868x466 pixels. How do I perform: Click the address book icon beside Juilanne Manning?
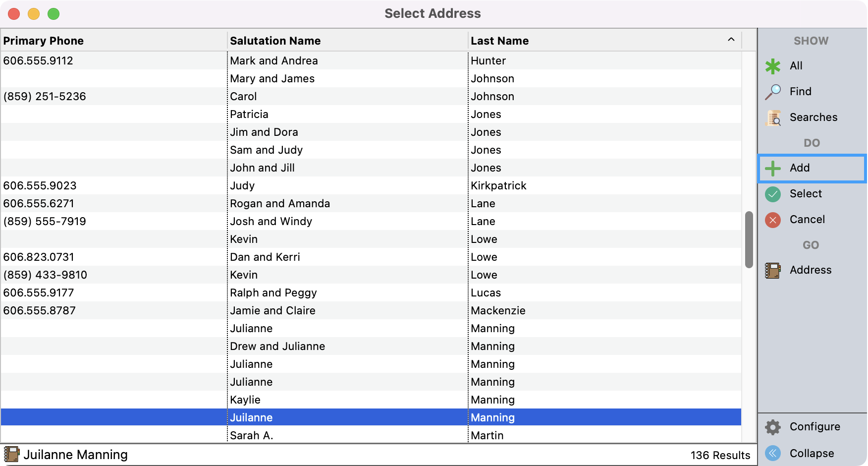coord(11,454)
